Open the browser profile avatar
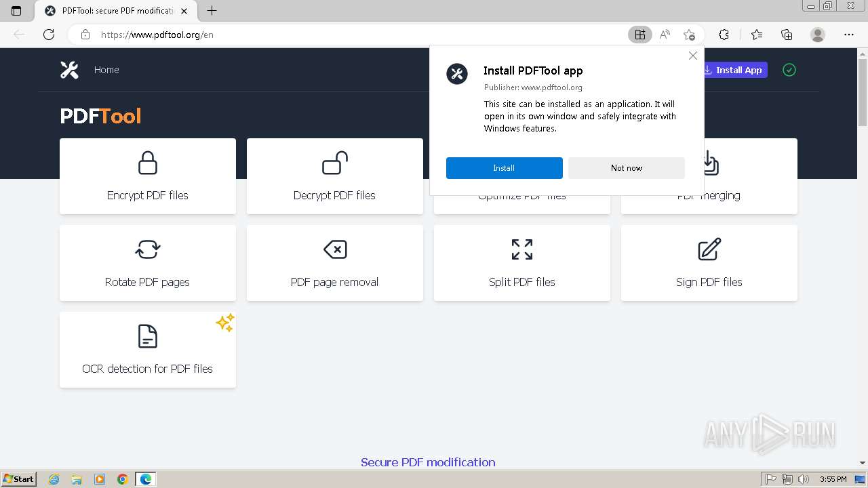The width and height of the screenshot is (868, 488). tap(818, 35)
